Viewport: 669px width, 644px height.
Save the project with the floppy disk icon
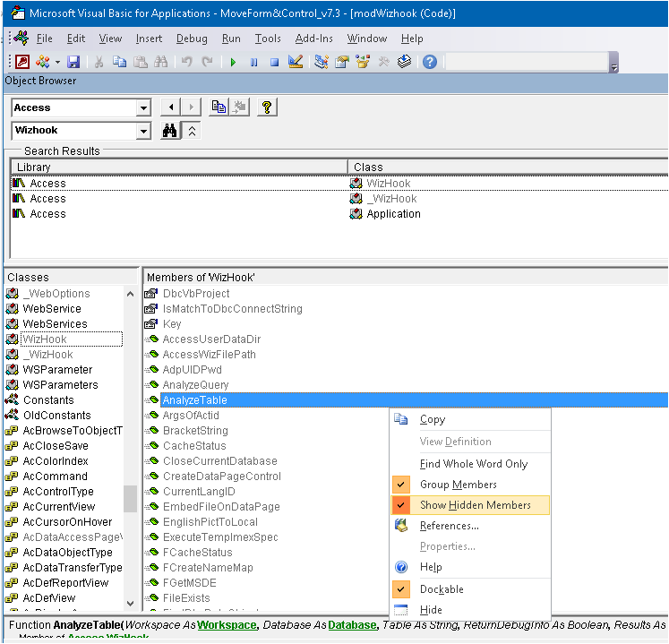point(73,62)
